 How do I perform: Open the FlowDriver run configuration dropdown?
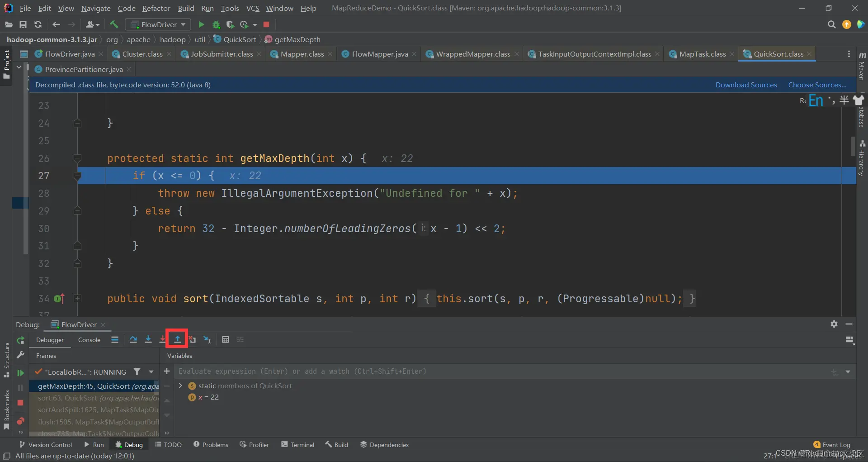click(x=158, y=24)
